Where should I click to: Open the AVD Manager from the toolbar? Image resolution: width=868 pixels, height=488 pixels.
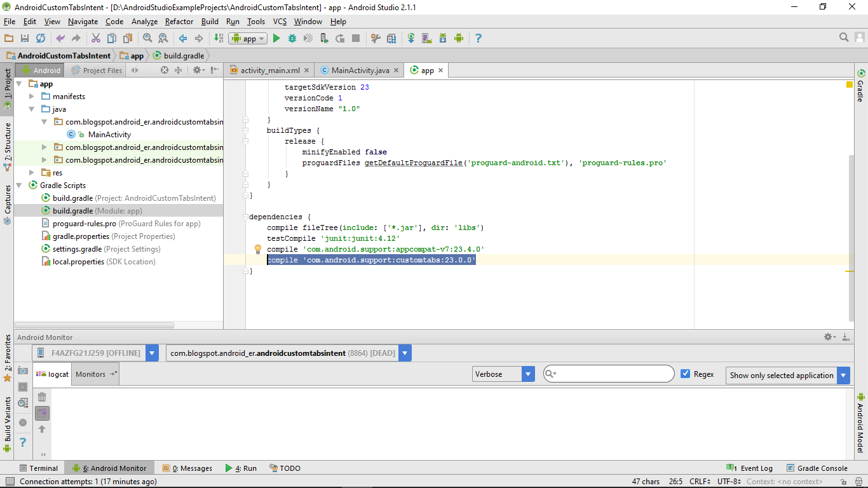pos(427,38)
